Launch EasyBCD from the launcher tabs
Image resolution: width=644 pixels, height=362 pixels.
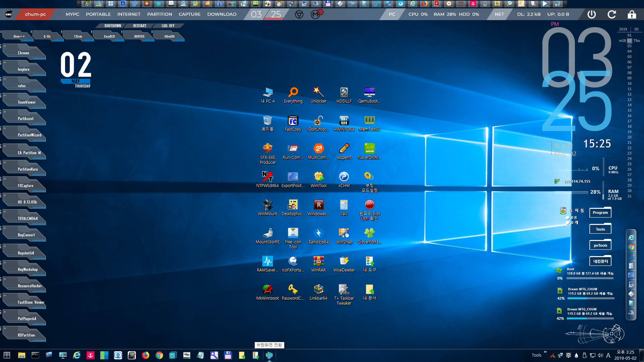coord(109,36)
